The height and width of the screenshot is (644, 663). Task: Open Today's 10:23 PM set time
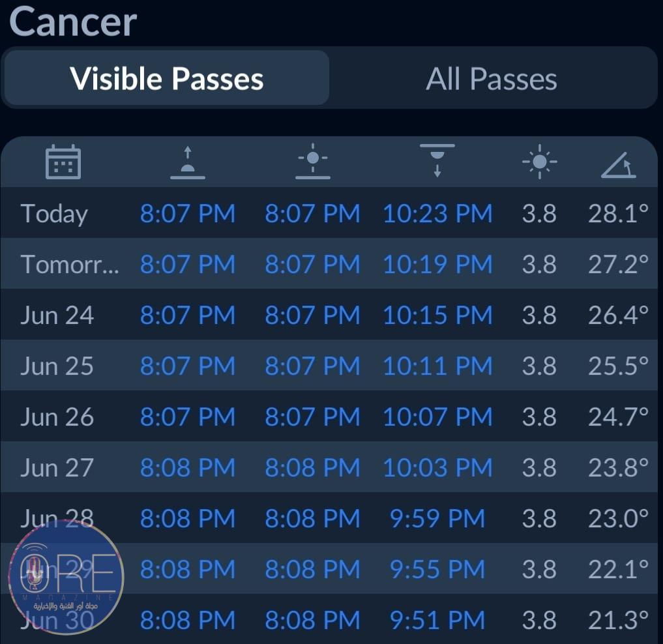pos(437,214)
